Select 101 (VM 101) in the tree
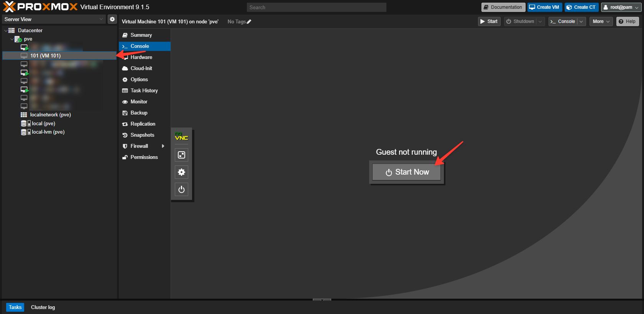644x314 pixels. coord(59,56)
